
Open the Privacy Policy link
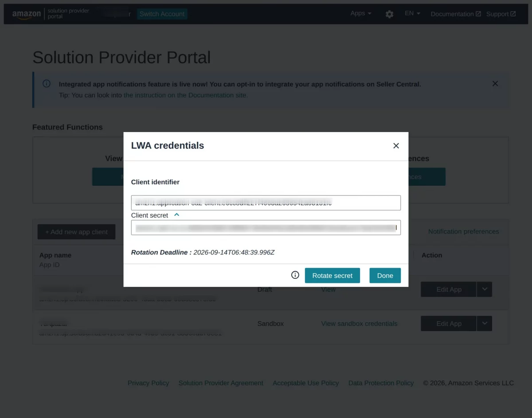coord(148,383)
